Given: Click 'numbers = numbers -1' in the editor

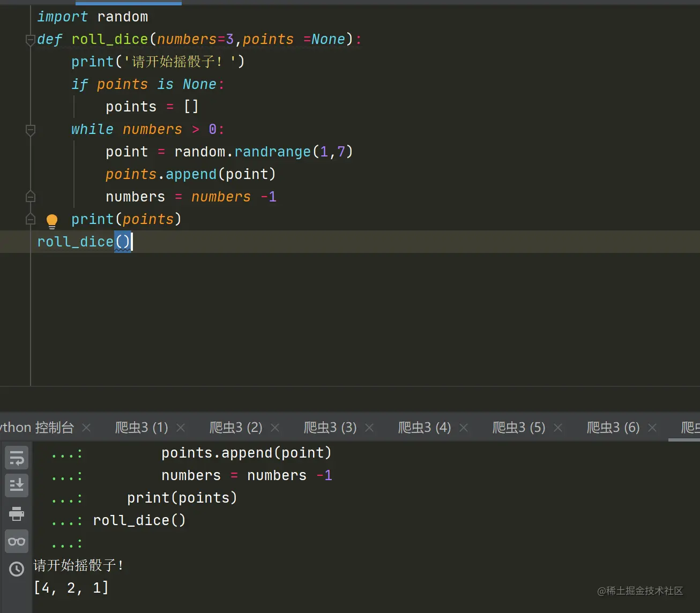Looking at the screenshot, I should [x=191, y=197].
